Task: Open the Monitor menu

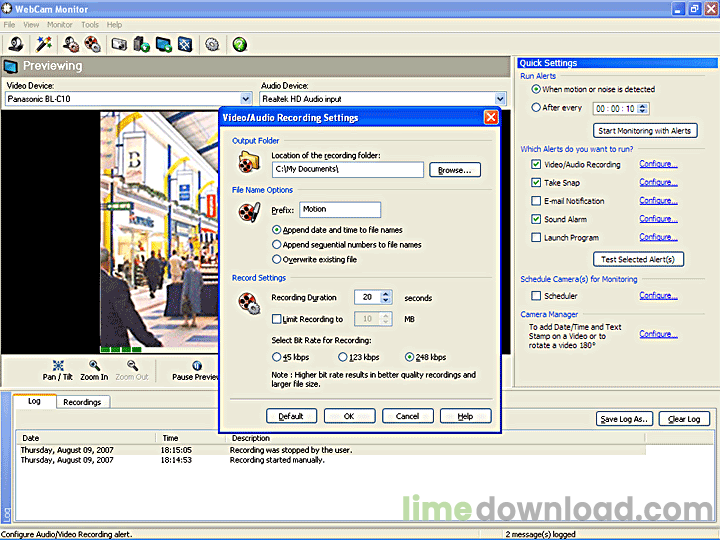Action: [60, 25]
